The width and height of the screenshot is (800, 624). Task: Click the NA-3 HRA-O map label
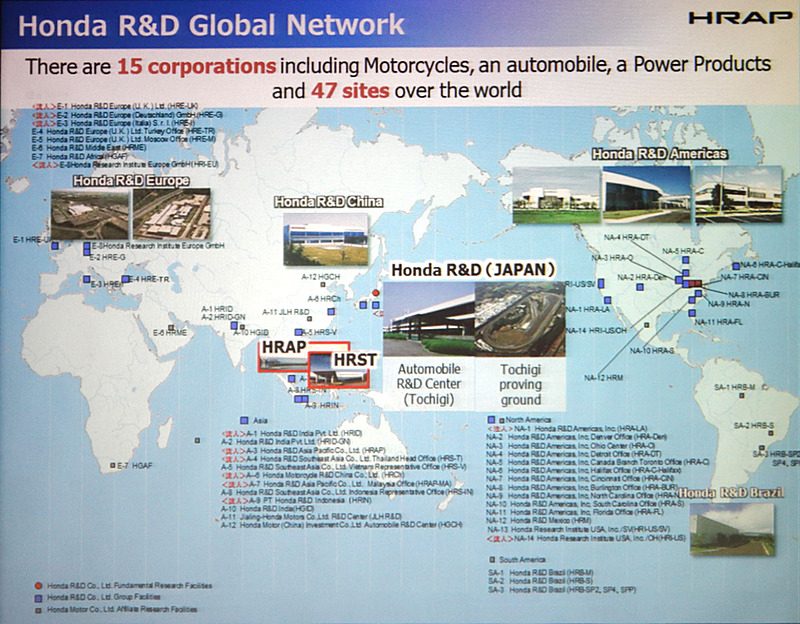coord(612,258)
